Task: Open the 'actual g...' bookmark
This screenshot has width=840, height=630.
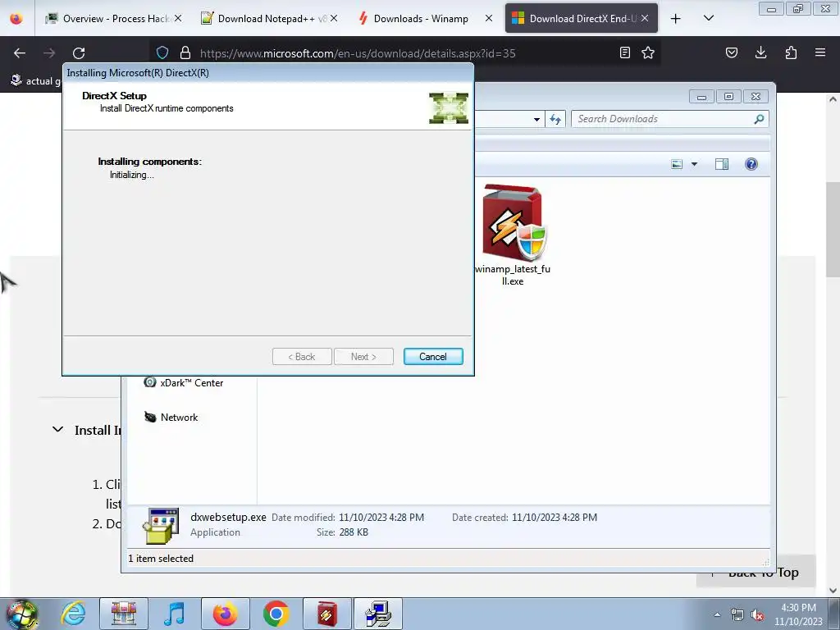Action: tap(35, 81)
